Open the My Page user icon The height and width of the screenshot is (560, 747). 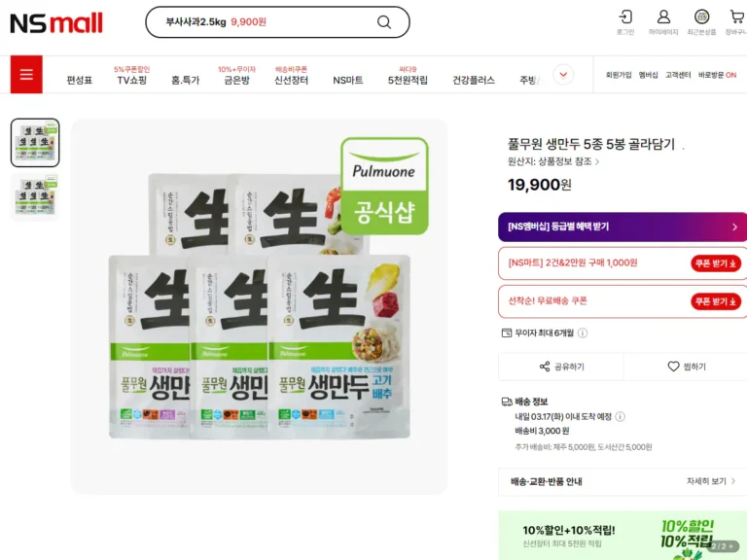[x=663, y=17]
